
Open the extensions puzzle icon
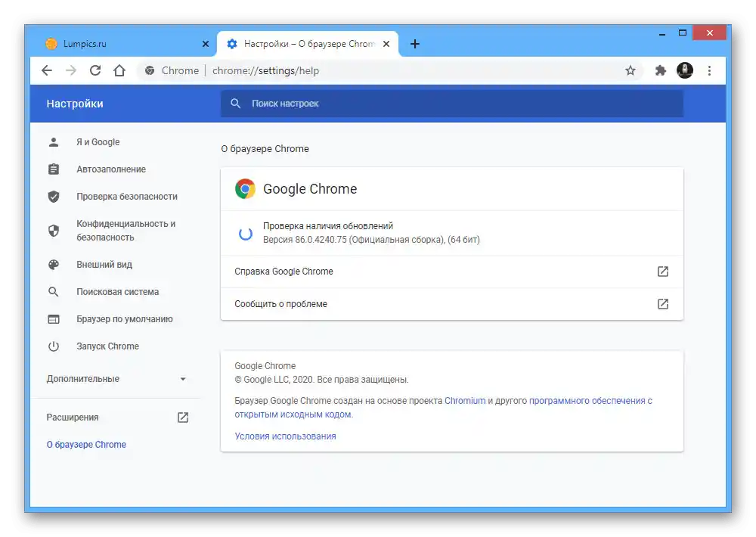point(660,70)
